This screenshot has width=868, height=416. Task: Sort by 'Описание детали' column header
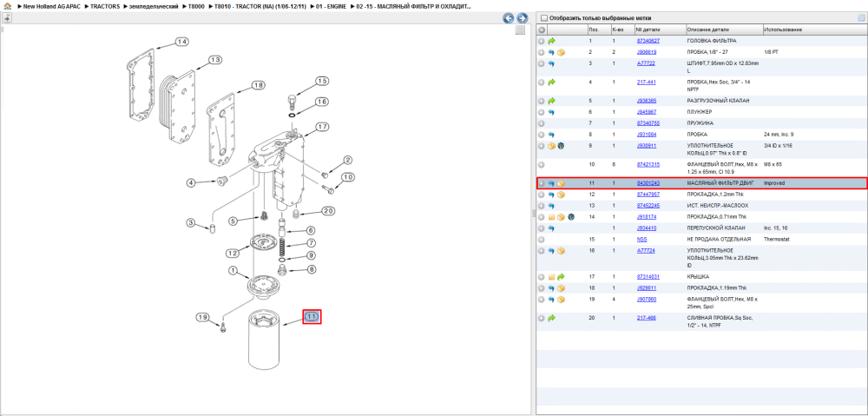[708, 30]
